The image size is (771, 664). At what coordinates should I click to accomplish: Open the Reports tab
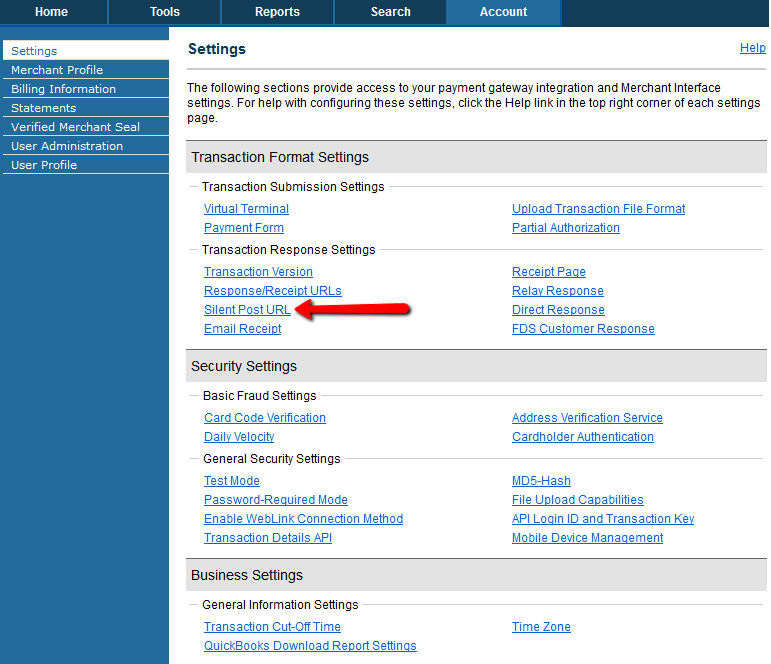[277, 12]
